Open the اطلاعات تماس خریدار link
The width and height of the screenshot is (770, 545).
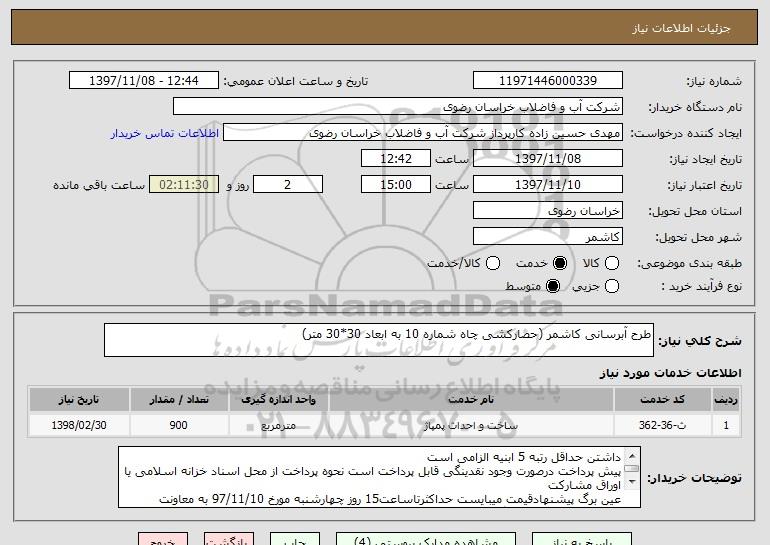(165, 133)
